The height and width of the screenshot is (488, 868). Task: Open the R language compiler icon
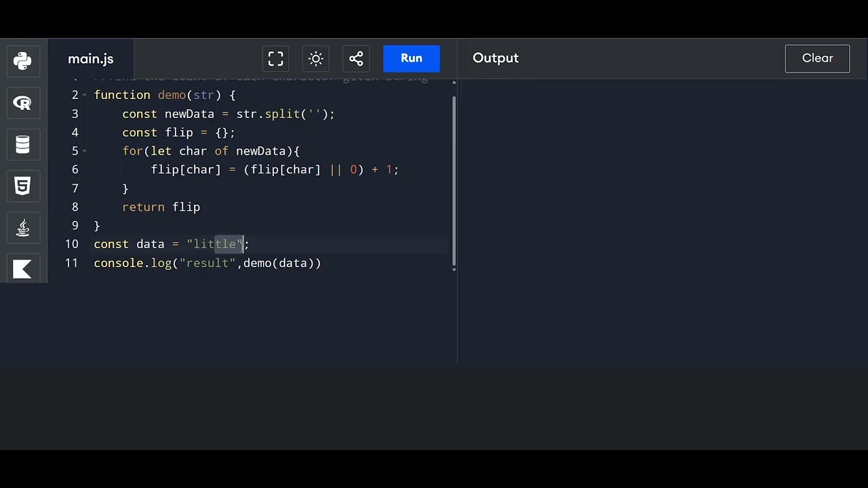(22, 103)
